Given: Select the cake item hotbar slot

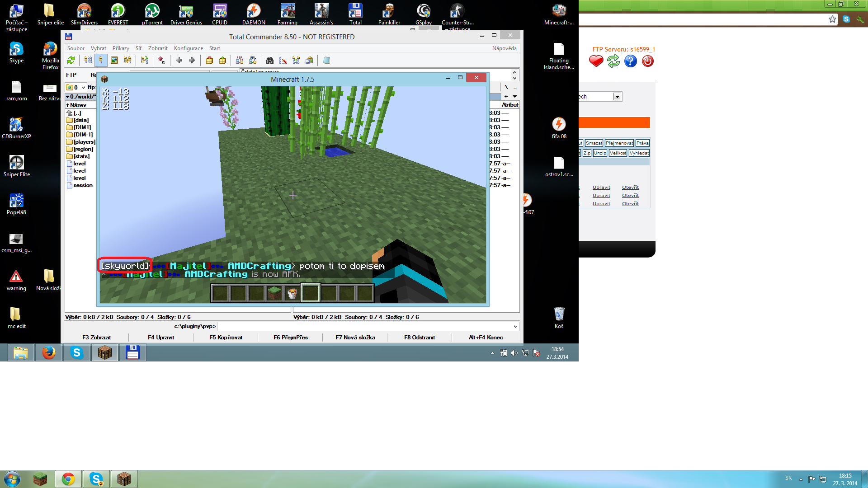Looking at the screenshot, I should [292, 293].
